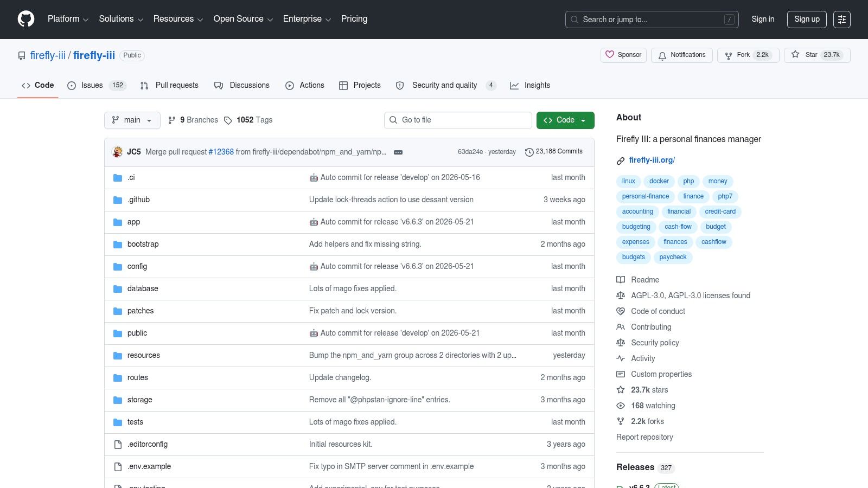
Task: Select the personal-finance topic tag
Action: [x=646, y=196]
